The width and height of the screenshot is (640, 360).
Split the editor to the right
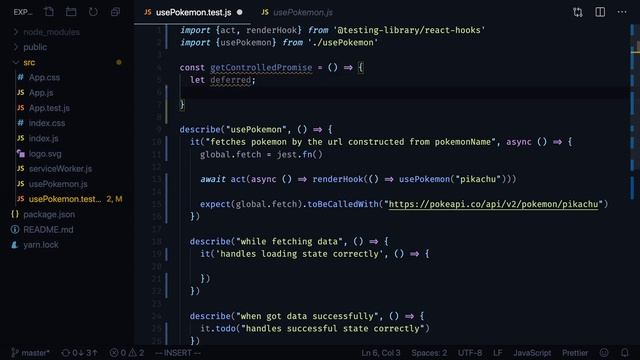tap(600, 12)
